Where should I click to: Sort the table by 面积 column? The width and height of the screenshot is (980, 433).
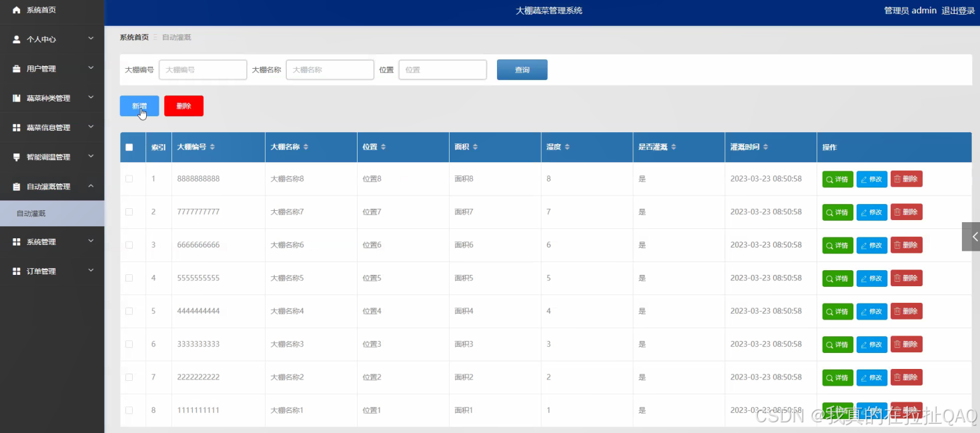pos(475,147)
